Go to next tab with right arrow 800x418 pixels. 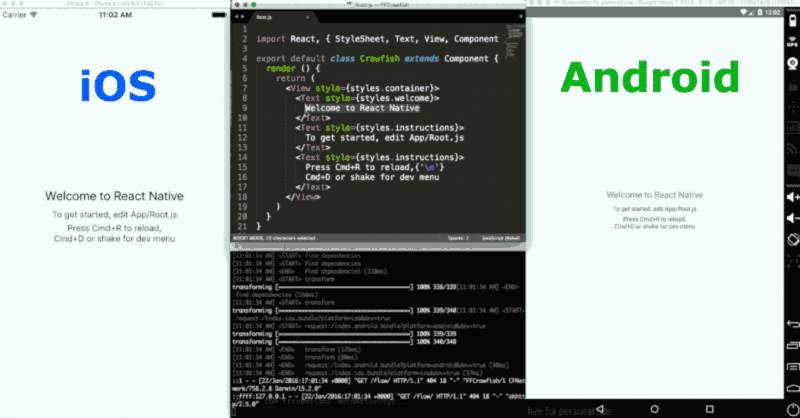[242, 17]
